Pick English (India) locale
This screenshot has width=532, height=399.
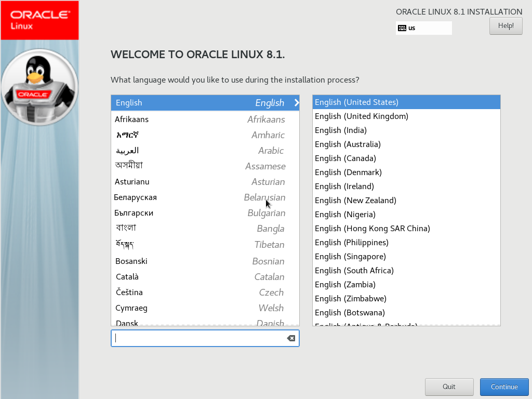[406, 130]
